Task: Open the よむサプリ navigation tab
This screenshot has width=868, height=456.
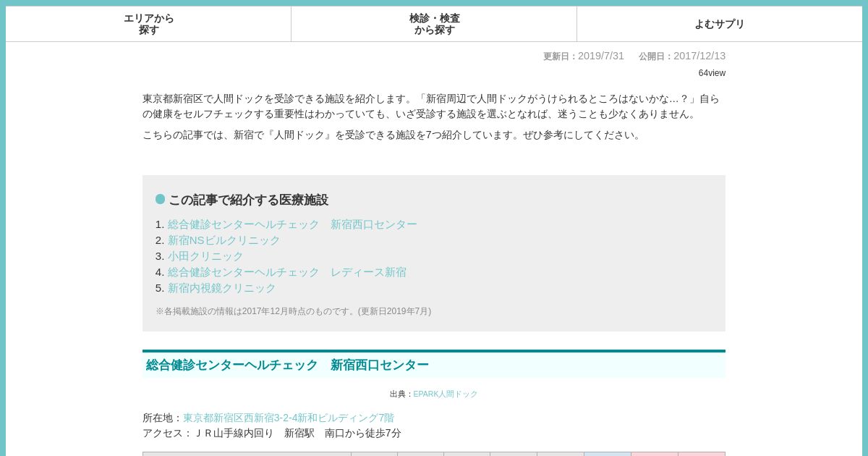Action: pyautogui.click(x=719, y=24)
